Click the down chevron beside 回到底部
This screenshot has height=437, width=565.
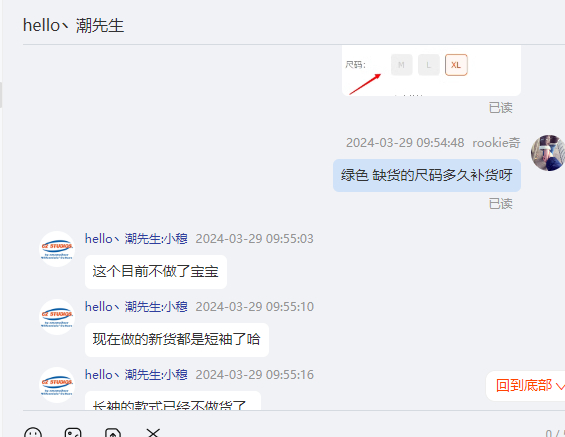click(x=560, y=387)
